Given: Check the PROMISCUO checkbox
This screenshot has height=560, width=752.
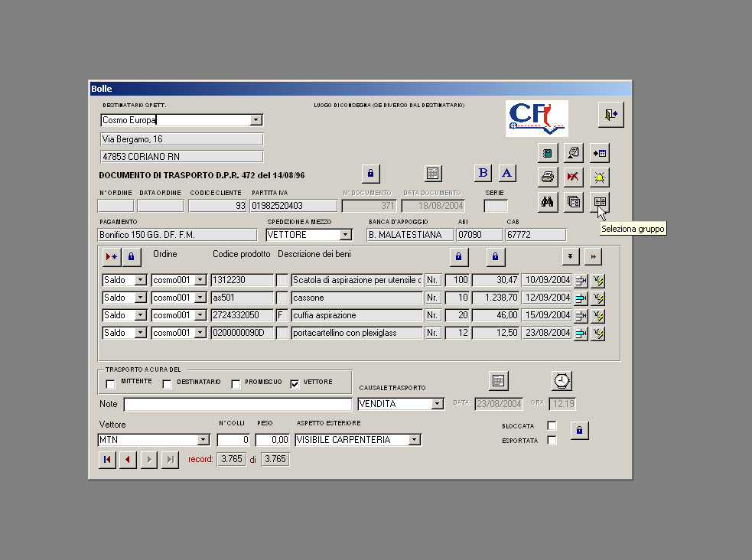Looking at the screenshot, I should (236, 384).
